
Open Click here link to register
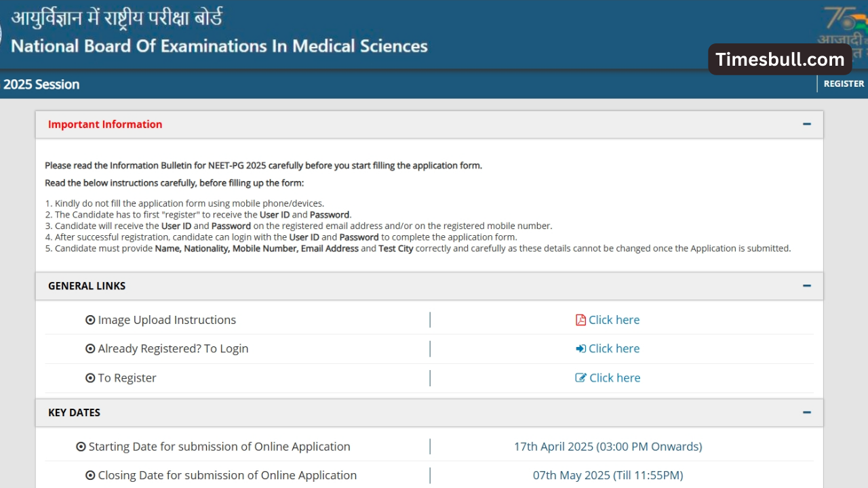tap(614, 378)
